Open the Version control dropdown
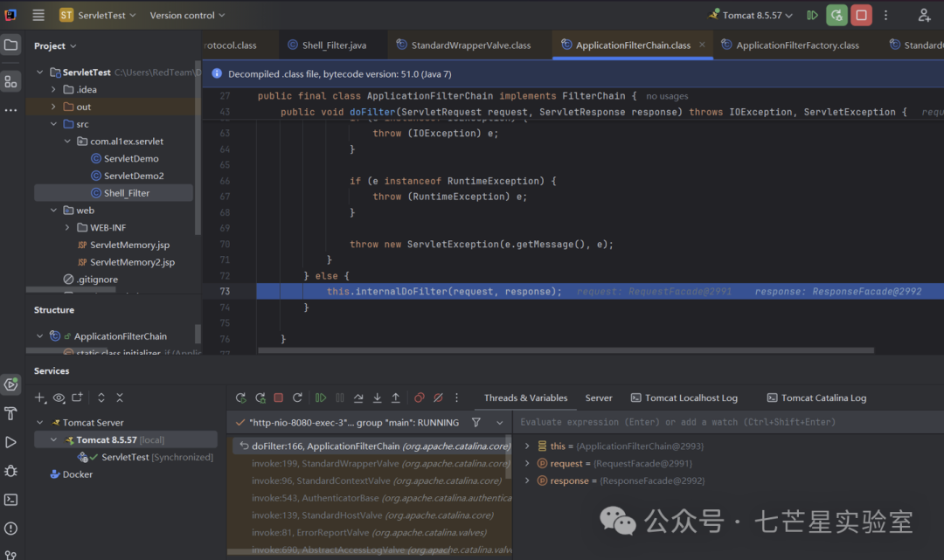This screenshot has width=944, height=560. click(187, 15)
